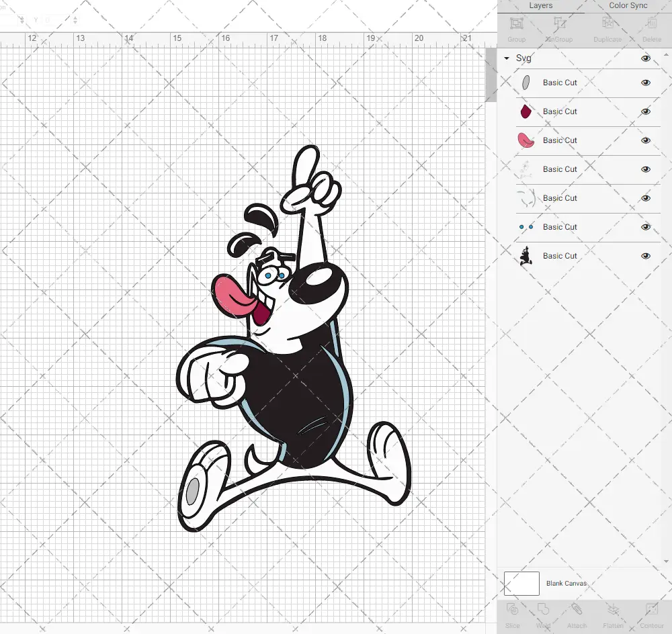Screen dimensions: 672x634
Task: Select the dog character on canvas
Action: coord(294,338)
